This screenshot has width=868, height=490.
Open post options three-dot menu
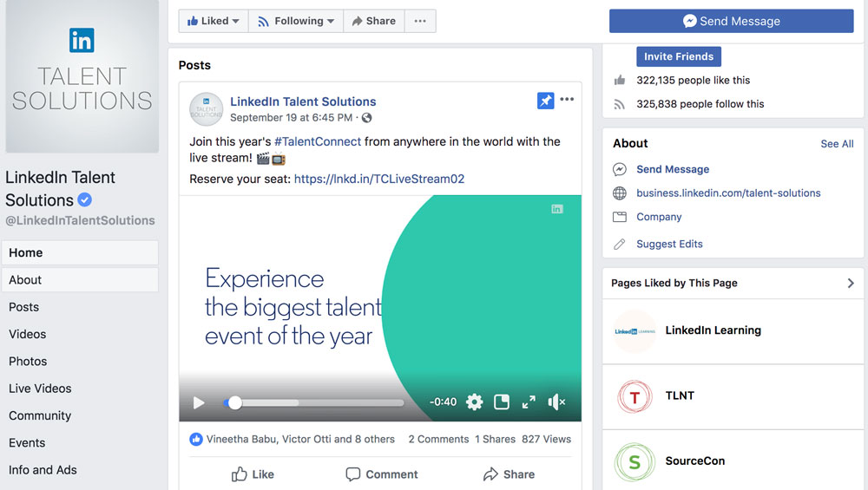point(567,100)
